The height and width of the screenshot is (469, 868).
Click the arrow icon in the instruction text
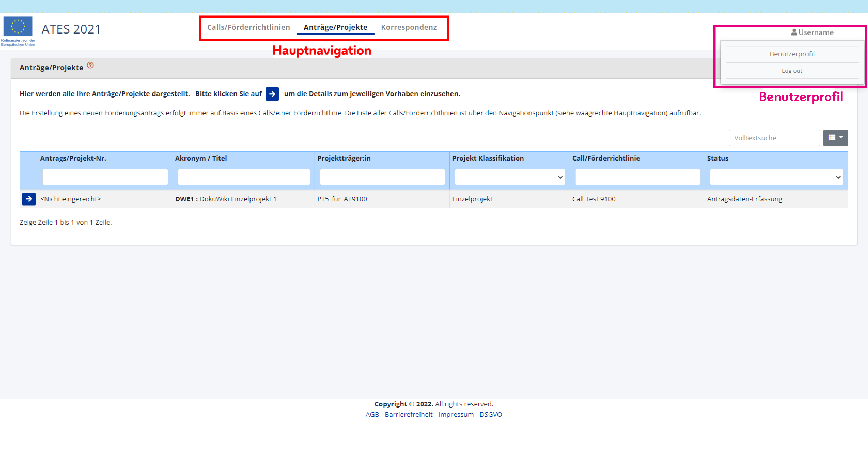(x=272, y=94)
